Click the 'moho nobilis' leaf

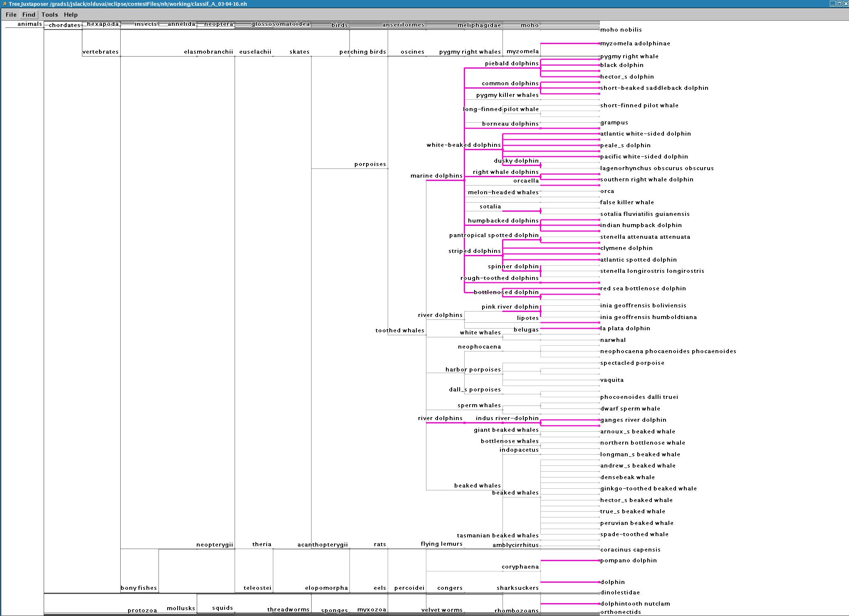(x=621, y=30)
